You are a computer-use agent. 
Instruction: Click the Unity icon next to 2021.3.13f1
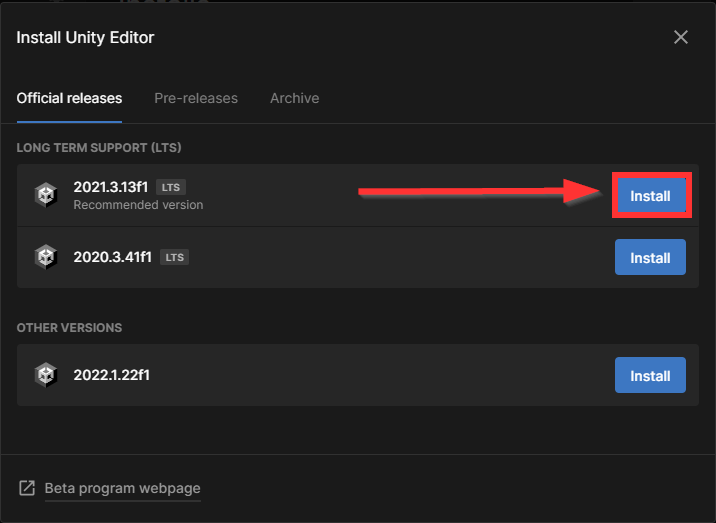pos(46,195)
